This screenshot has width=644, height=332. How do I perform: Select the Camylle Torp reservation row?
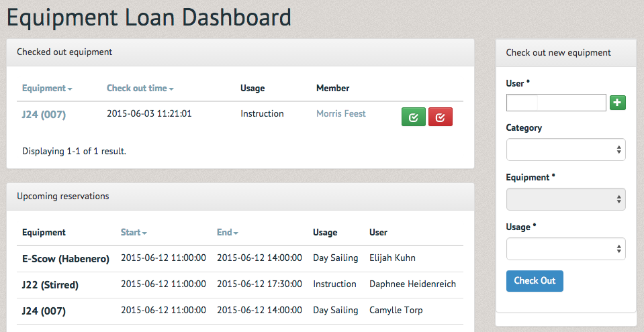point(240,311)
